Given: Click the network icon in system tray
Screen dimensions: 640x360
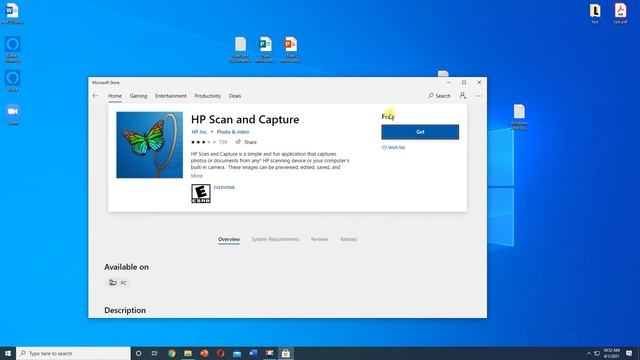Looking at the screenshot, I should click(x=597, y=353).
